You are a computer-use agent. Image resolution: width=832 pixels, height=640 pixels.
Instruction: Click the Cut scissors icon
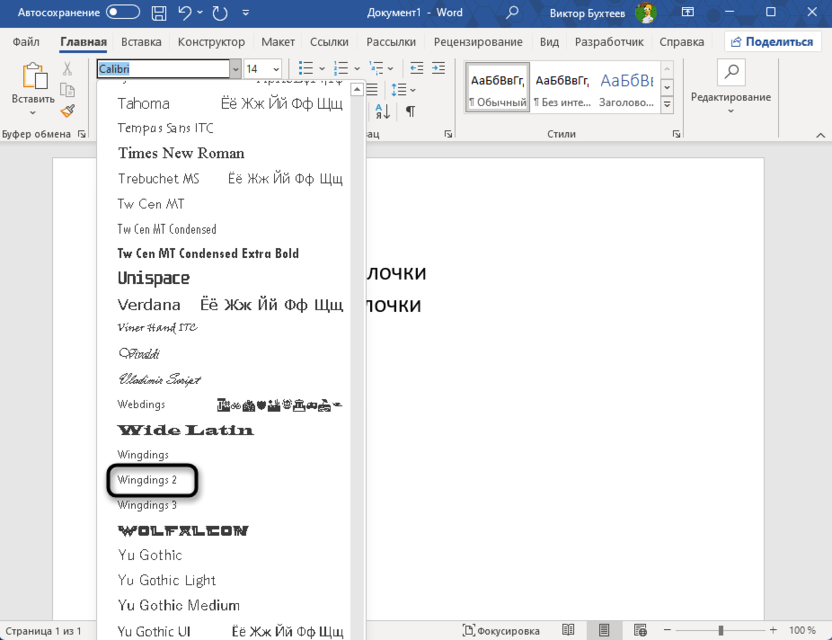point(67,69)
